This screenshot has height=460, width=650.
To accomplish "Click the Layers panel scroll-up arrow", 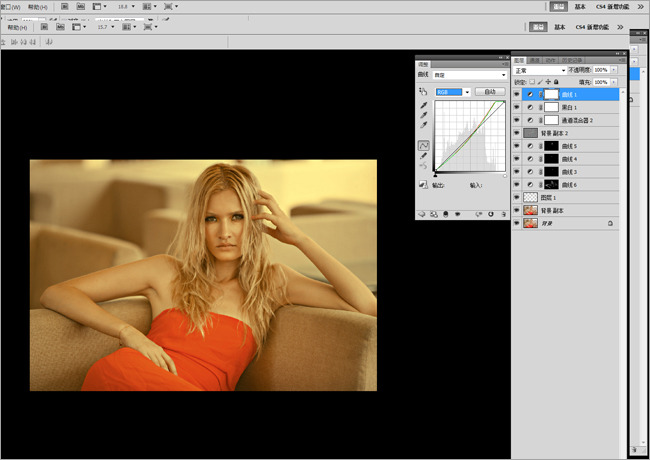I will (623, 92).
